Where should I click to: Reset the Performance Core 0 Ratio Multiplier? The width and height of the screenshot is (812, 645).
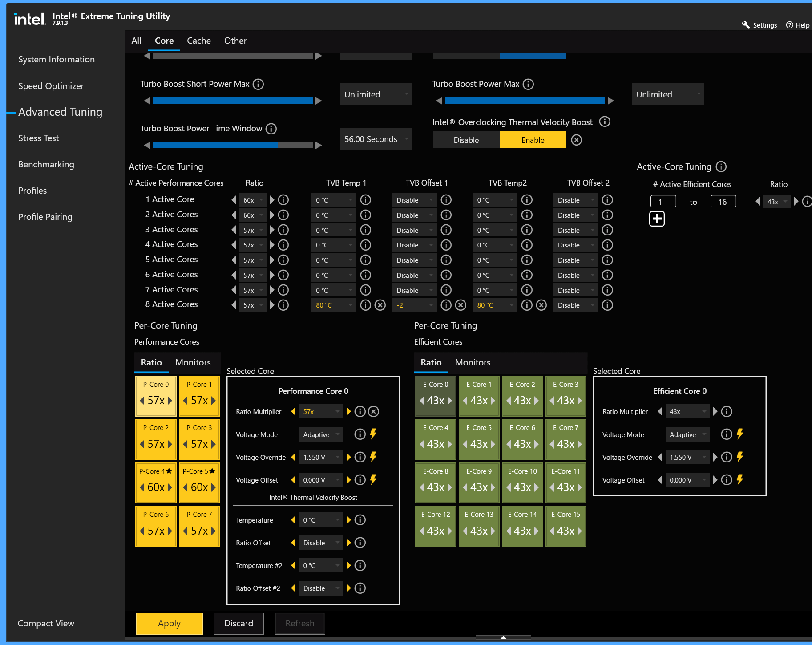tap(374, 412)
